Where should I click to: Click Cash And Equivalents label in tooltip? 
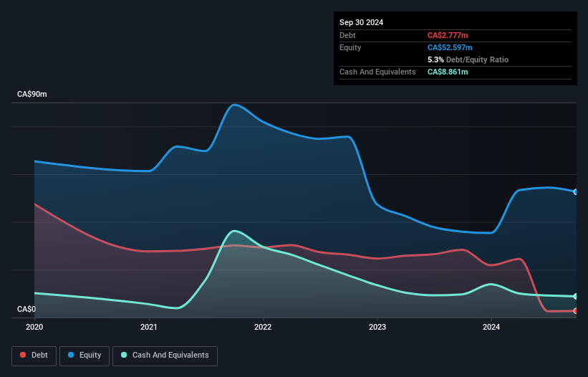pos(377,72)
